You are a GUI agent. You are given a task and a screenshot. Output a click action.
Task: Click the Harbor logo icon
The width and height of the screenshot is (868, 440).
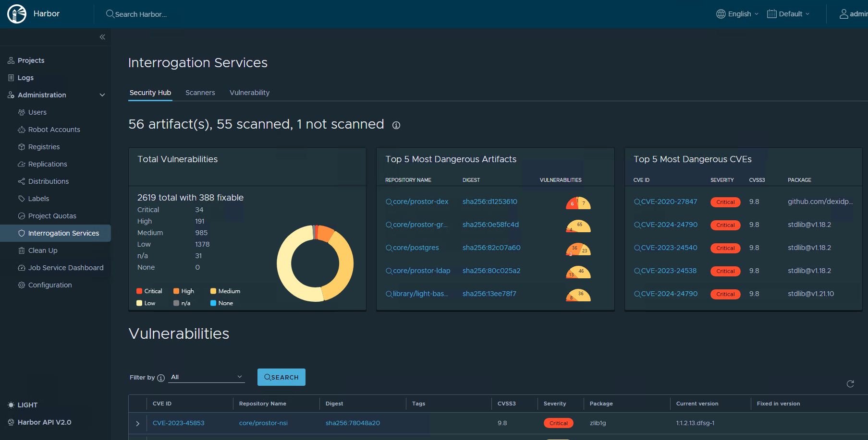17,14
